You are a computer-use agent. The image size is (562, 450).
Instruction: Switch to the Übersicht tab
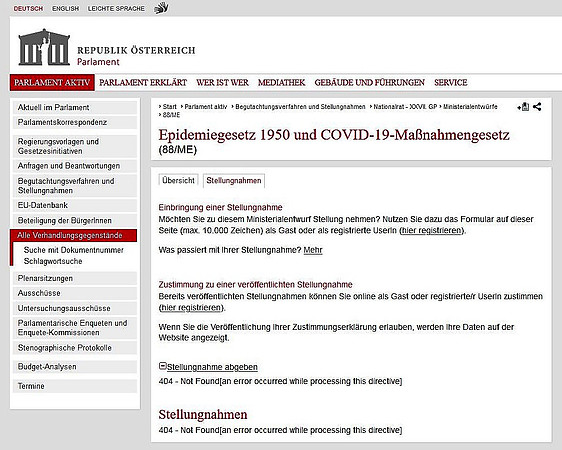[178, 180]
